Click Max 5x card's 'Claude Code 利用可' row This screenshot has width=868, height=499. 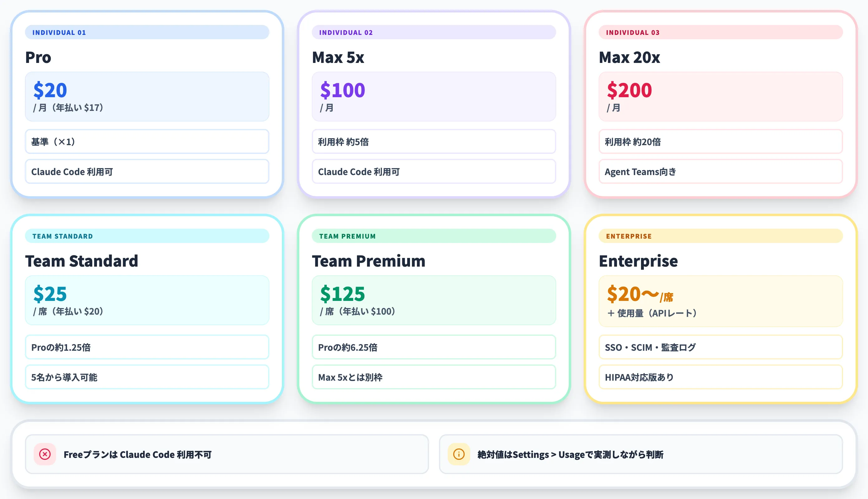click(433, 171)
